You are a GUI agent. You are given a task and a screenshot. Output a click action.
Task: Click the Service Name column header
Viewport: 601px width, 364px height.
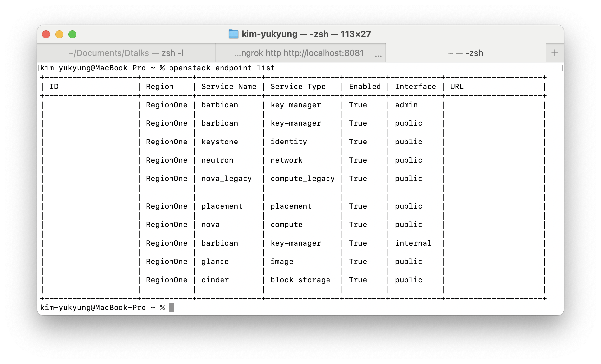click(x=229, y=87)
